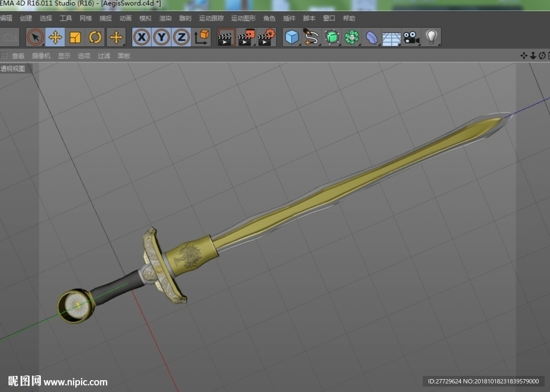Open the 插件 menu
550x392 pixels.
(289, 18)
